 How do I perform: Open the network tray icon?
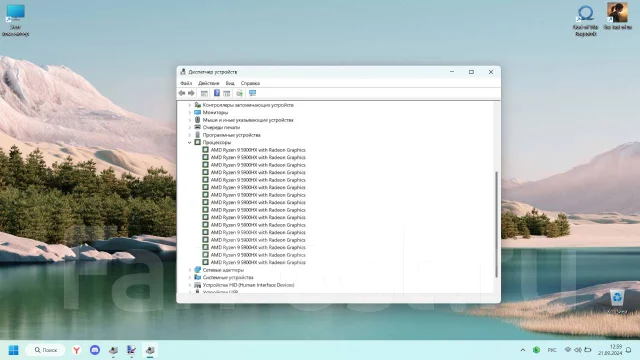(x=568, y=350)
